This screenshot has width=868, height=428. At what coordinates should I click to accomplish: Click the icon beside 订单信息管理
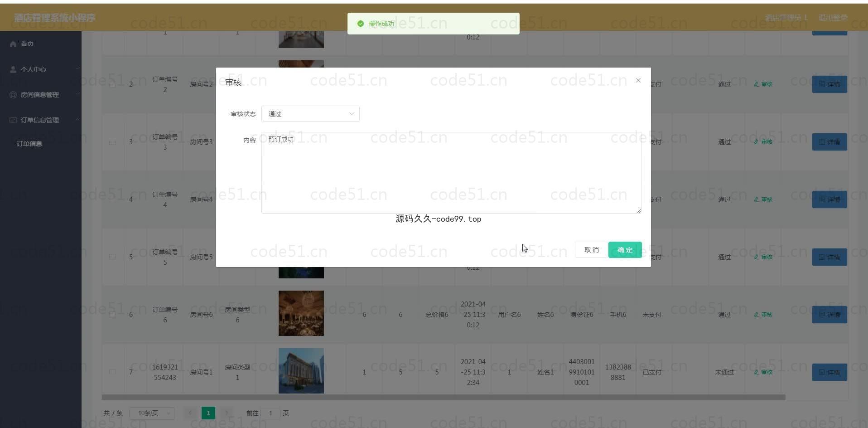click(x=13, y=120)
